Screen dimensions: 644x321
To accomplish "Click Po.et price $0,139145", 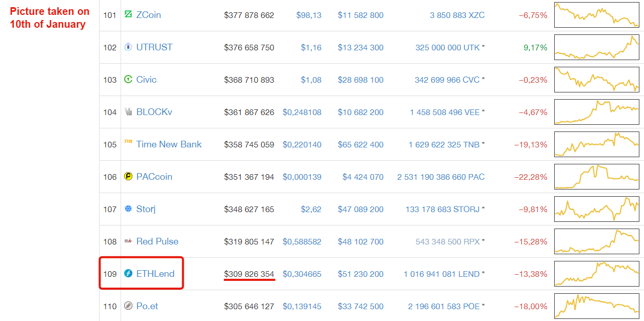I will [x=302, y=307].
